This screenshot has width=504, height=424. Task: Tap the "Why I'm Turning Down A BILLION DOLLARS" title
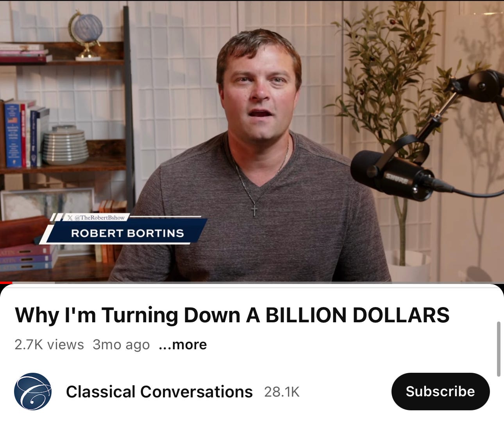click(x=232, y=315)
